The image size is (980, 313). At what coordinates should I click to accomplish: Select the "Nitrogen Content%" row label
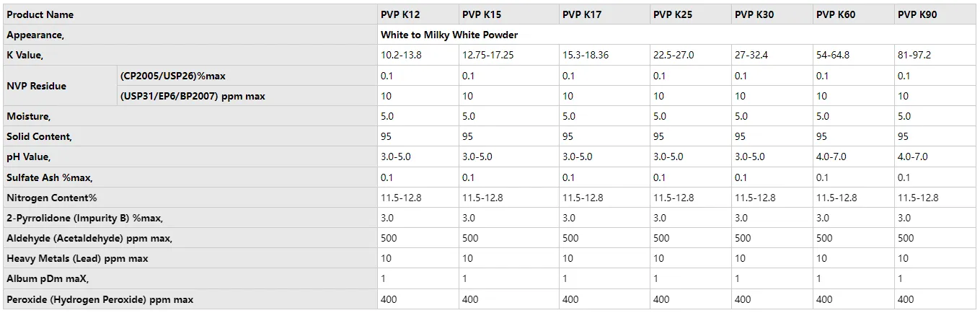tap(52, 198)
